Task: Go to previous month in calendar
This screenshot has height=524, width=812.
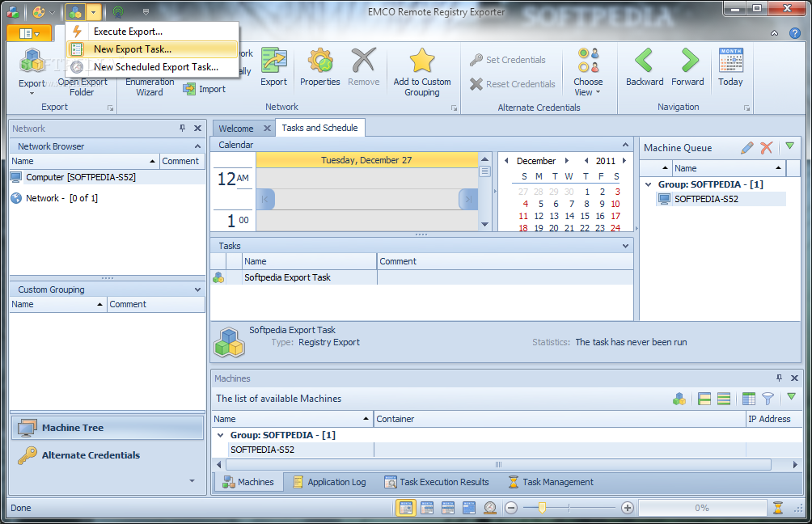Action: click(506, 161)
